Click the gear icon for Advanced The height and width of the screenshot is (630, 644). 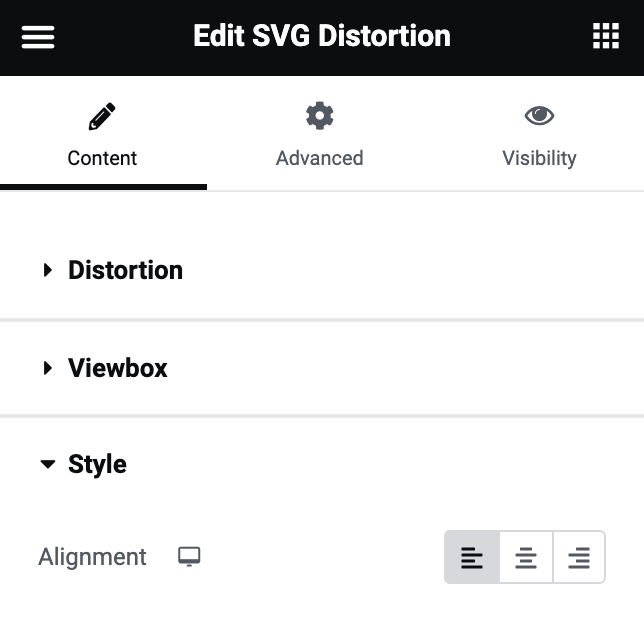319,116
